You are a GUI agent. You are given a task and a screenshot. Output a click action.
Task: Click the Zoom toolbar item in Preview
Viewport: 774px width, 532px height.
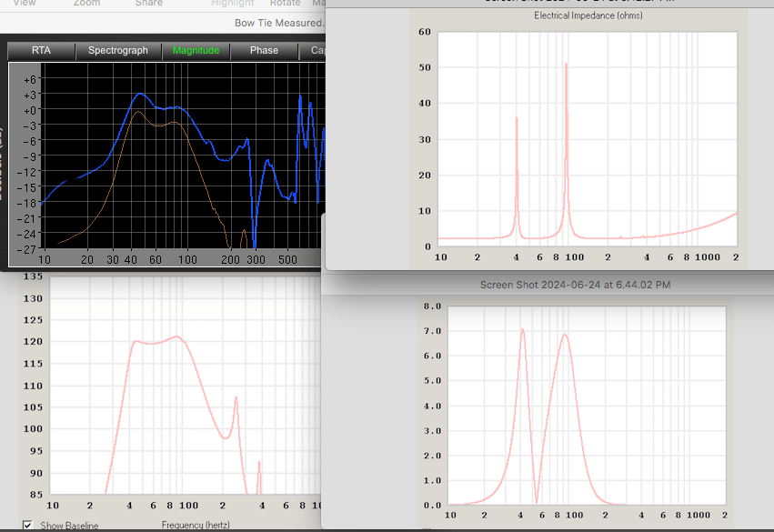point(87,3)
